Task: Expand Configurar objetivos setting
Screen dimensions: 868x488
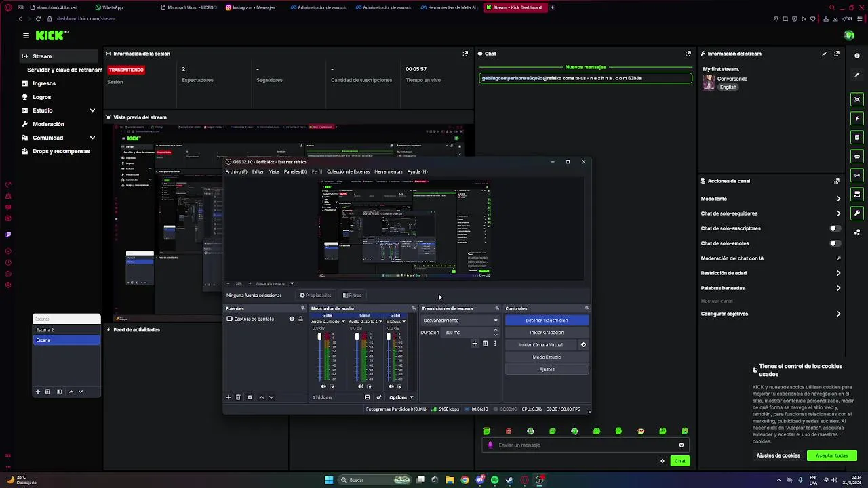Action: click(x=838, y=314)
